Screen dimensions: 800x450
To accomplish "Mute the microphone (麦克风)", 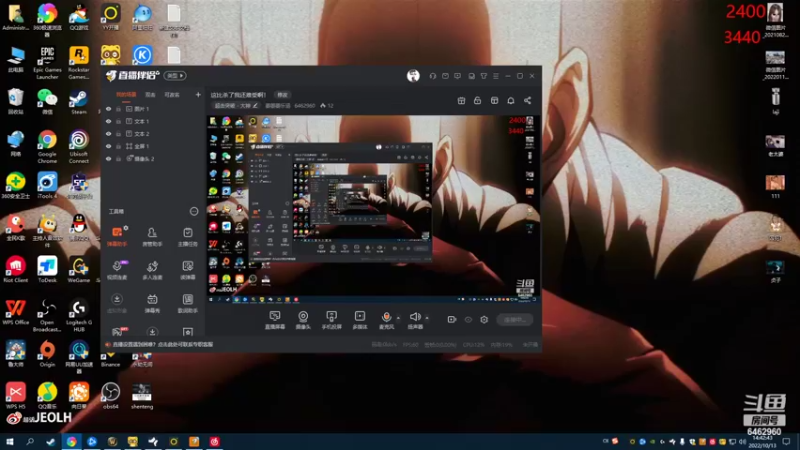I will (x=386, y=320).
